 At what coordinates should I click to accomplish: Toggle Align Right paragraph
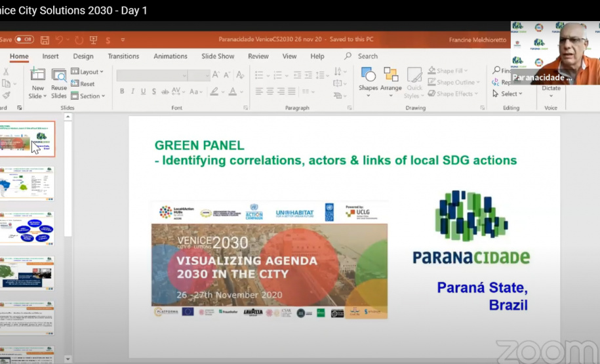coord(281,91)
